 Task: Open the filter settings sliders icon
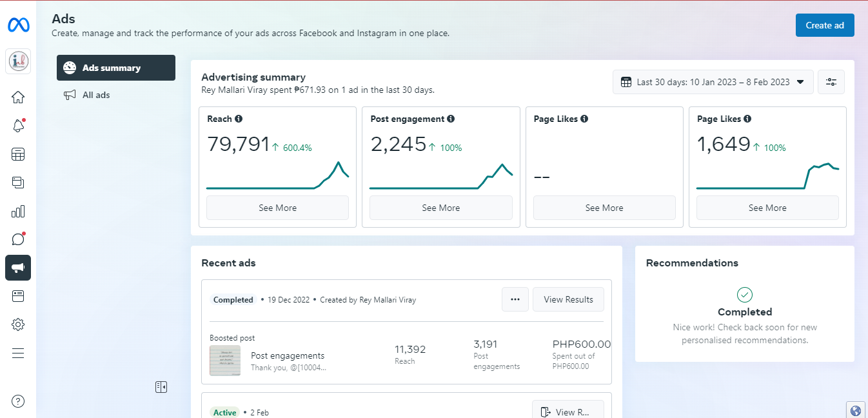point(831,82)
